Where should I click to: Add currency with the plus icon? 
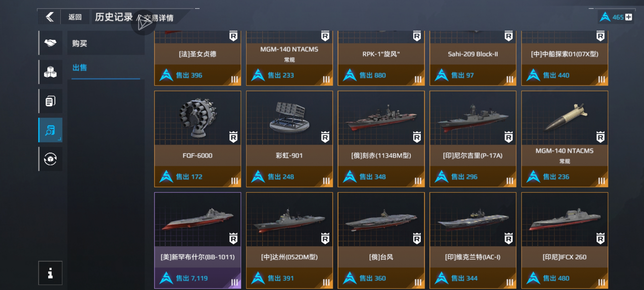click(628, 17)
